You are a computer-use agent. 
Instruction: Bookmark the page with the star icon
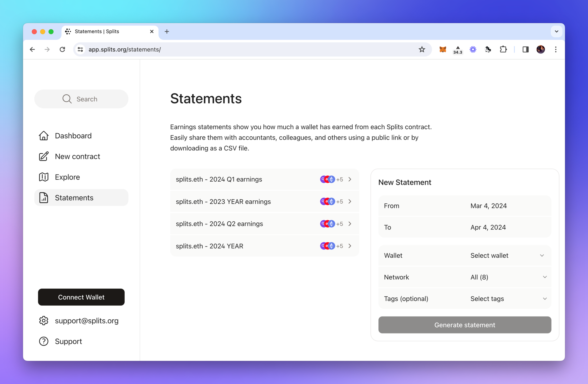coord(422,49)
